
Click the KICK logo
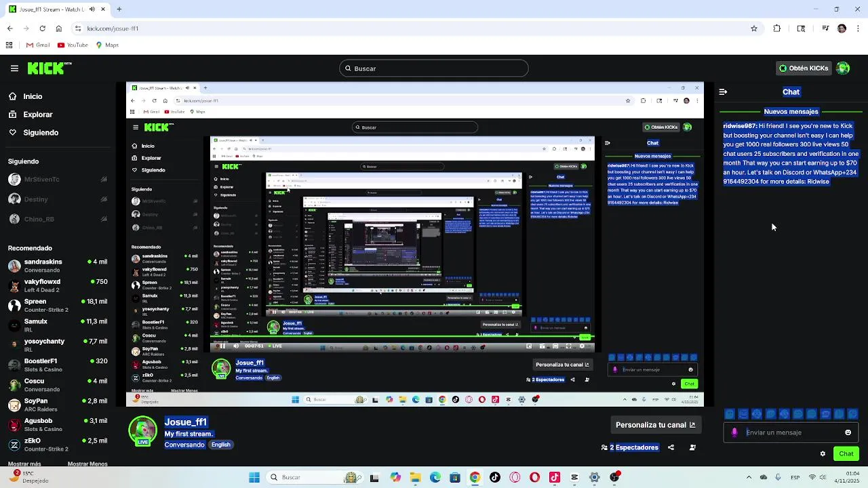point(50,68)
